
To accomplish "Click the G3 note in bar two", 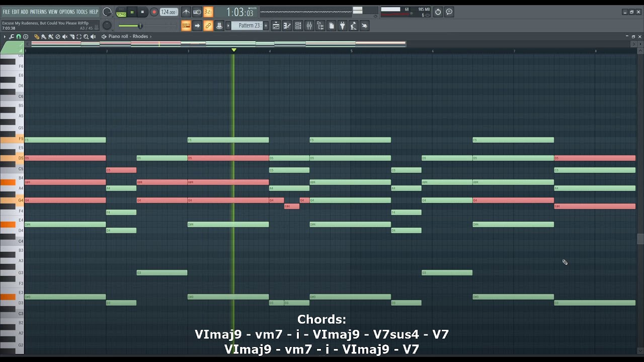I will pyautogui.click(x=162, y=273).
